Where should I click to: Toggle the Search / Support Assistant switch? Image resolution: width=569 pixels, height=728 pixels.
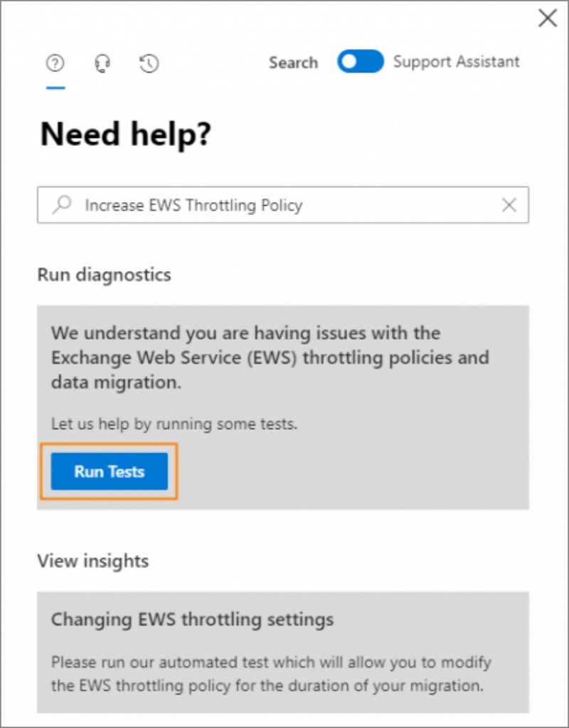[360, 62]
